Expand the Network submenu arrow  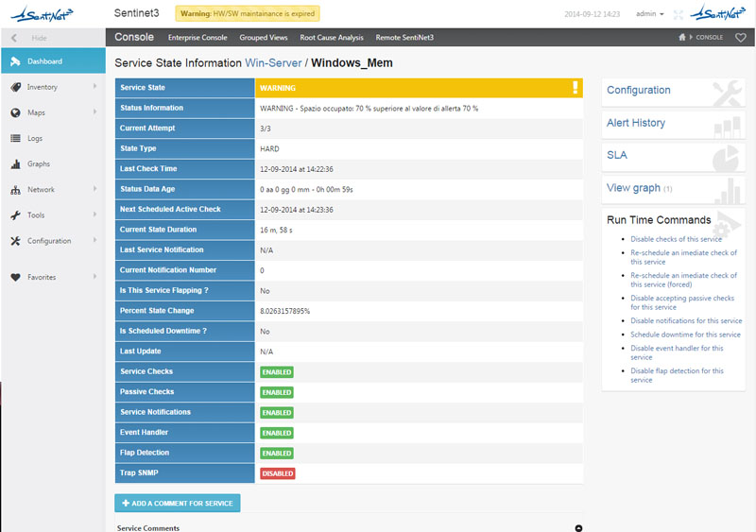[x=94, y=189]
